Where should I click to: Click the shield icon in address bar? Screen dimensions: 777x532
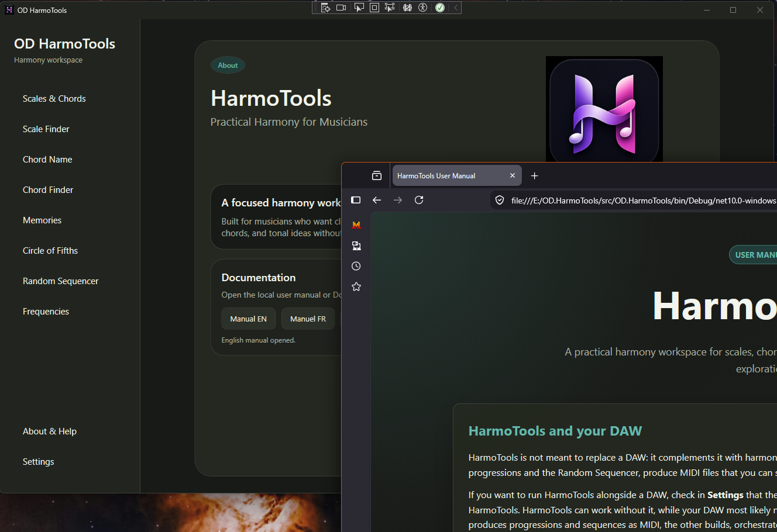(500, 201)
